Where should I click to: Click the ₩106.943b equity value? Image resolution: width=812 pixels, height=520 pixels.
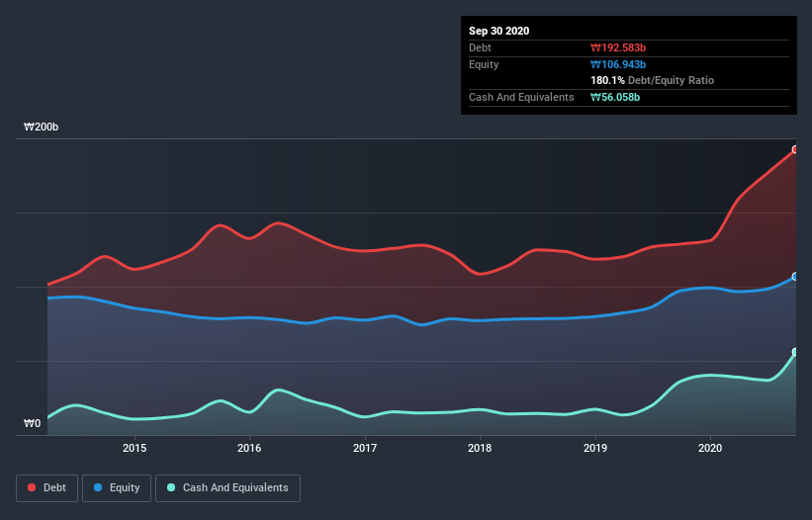tap(618, 64)
